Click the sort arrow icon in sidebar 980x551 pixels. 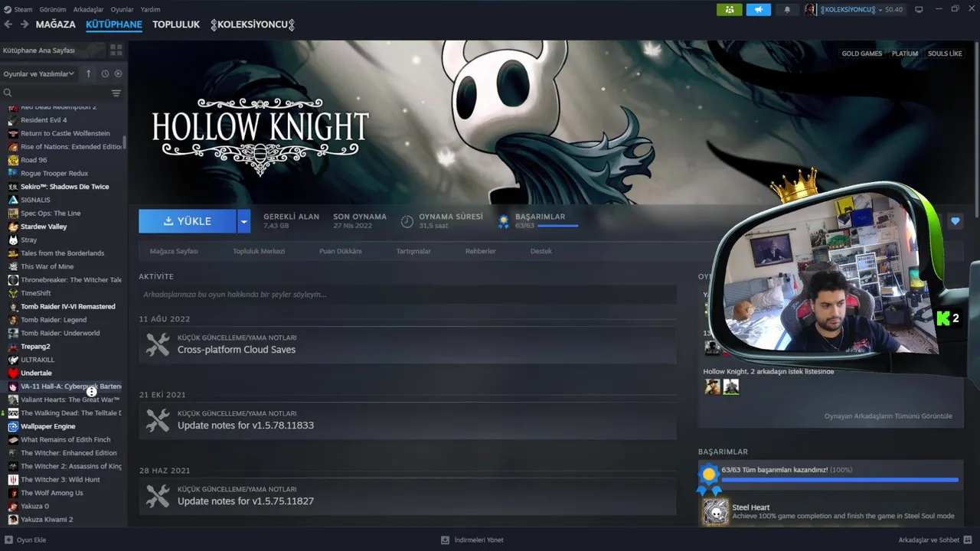click(x=89, y=73)
